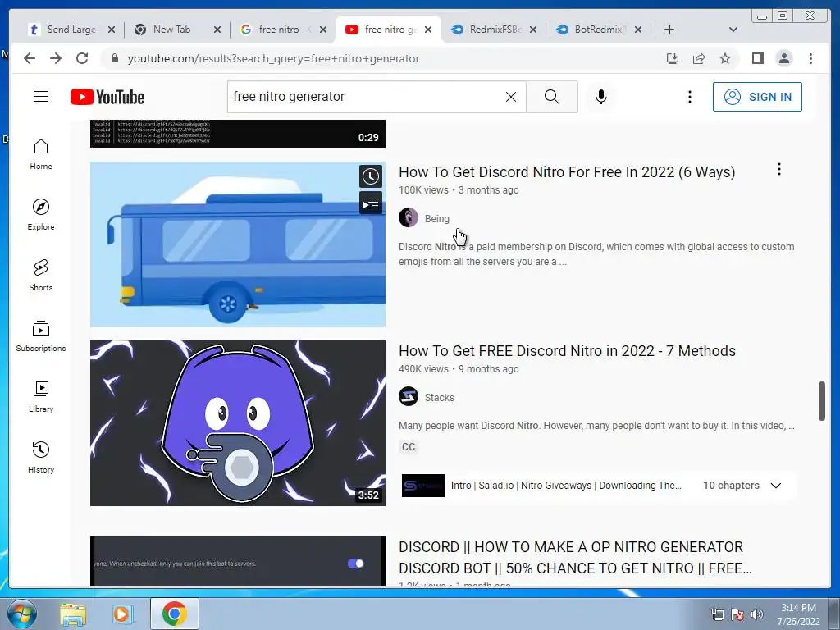Add bus video to Watch Later
Screen dimensions: 840x630
click(x=371, y=176)
